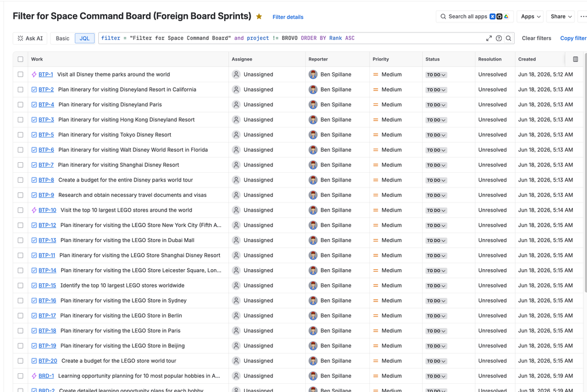The width and height of the screenshot is (587, 392).
Task: Select the JQL search mode
Action: tap(85, 38)
